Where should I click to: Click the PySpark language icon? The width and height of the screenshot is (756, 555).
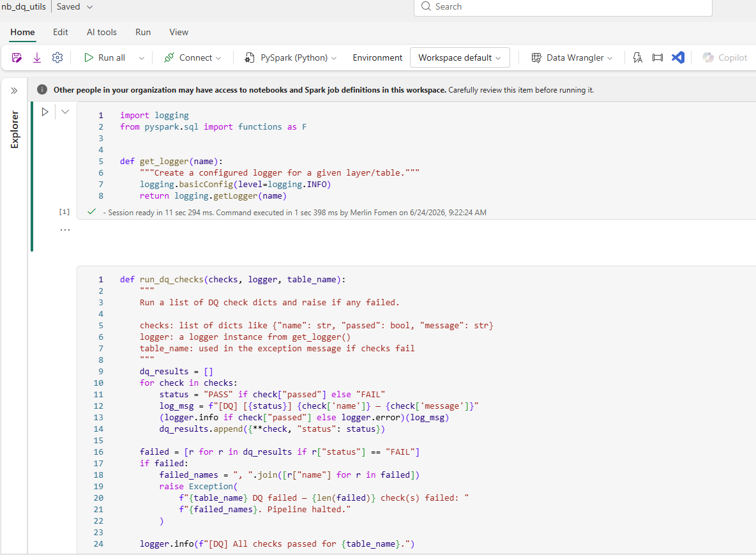(249, 58)
